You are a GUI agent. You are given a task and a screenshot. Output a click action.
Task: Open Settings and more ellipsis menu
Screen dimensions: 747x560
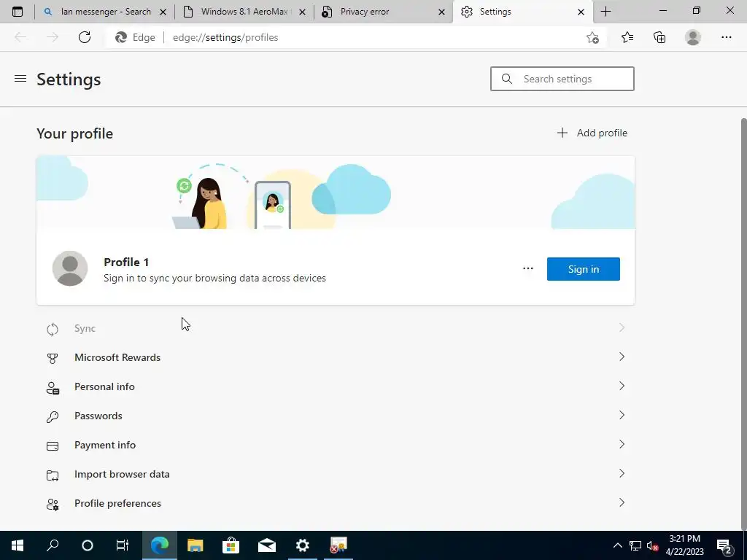726,37
